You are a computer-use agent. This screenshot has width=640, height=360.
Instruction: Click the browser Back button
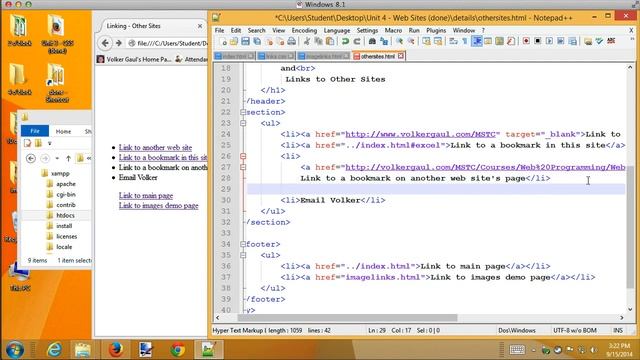point(105,43)
